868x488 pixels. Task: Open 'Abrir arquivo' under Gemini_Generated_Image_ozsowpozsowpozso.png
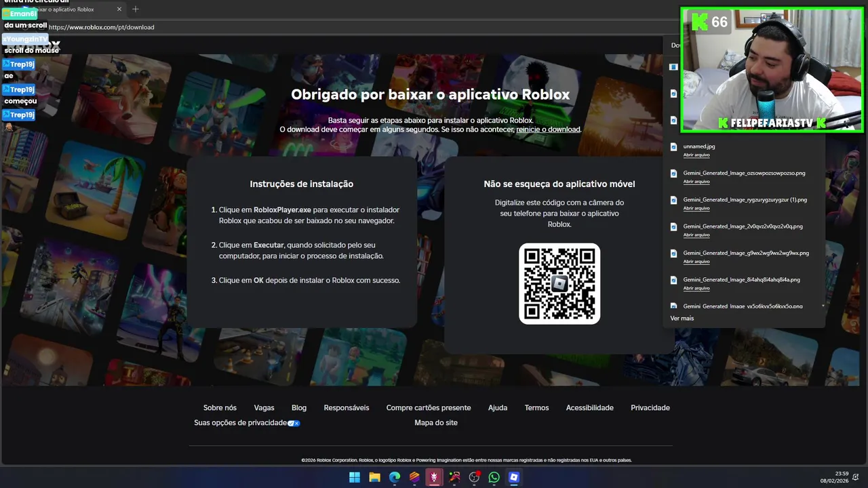[696, 182]
